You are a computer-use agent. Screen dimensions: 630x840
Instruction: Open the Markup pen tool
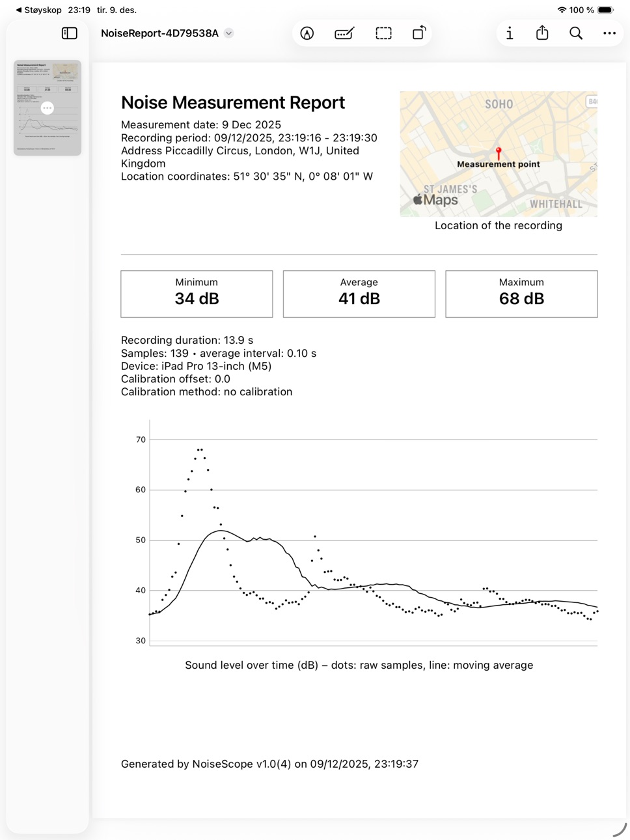coord(307,33)
